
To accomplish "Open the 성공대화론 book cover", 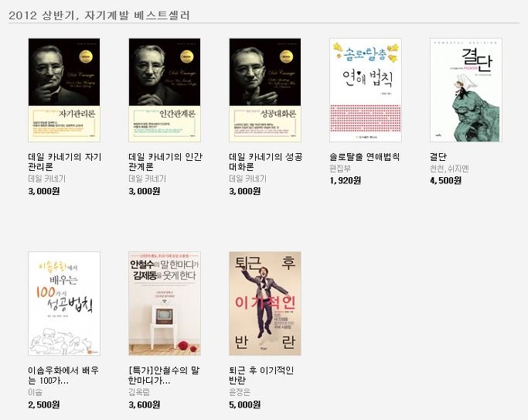I will point(265,90).
